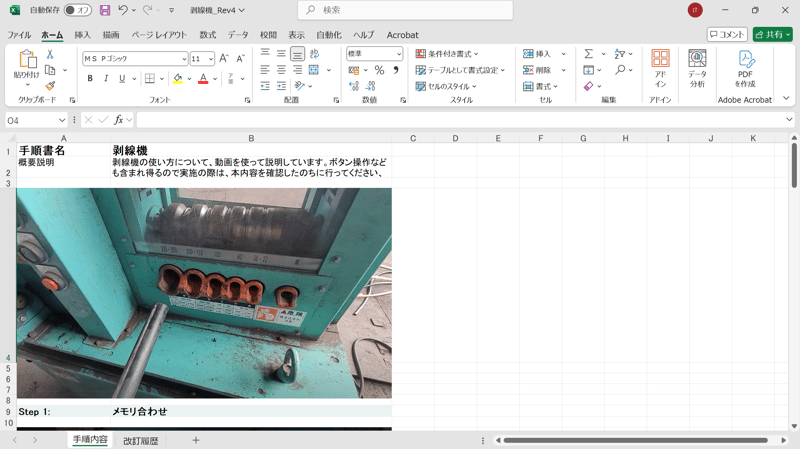This screenshot has width=800, height=449.
Task: Click the AutoSum sigma icon
Action: [588, 54]
